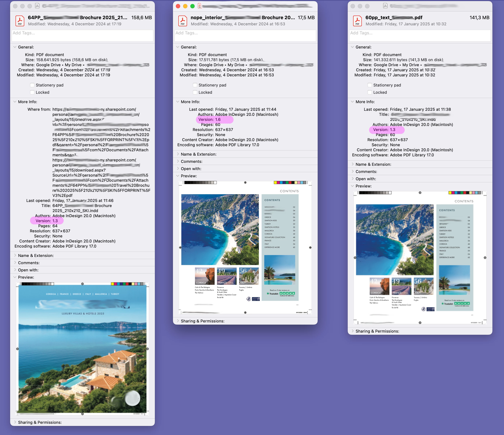The width and height of the screenshot is (504, 435).
Task: Click the title bar proxy icon in the left window
Action: (37, 6)
